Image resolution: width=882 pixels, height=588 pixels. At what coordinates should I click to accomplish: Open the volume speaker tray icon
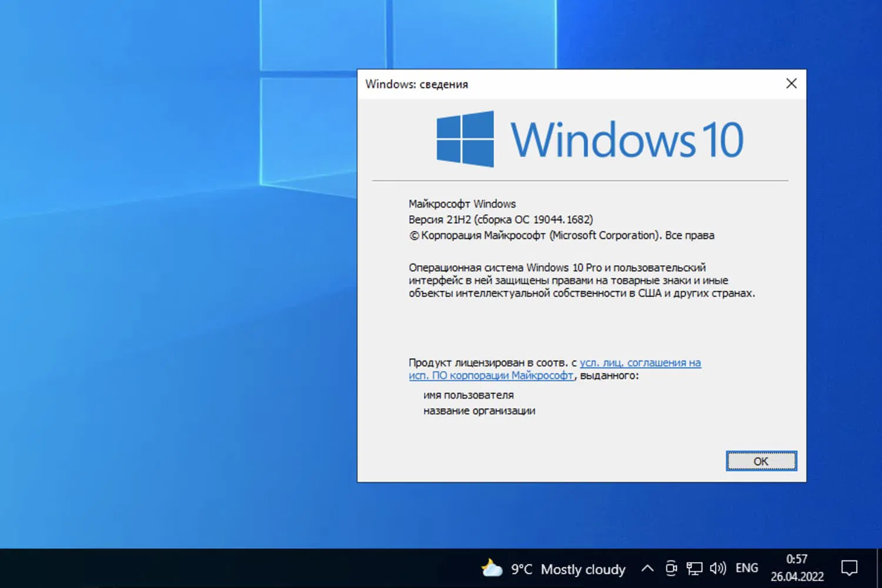coord(718,568)
